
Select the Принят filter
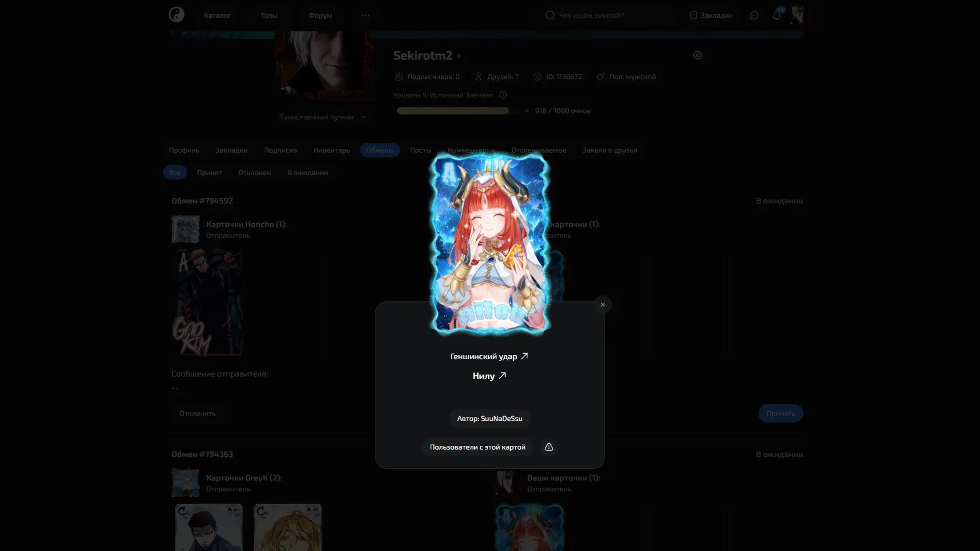click(x=209, y=172)
